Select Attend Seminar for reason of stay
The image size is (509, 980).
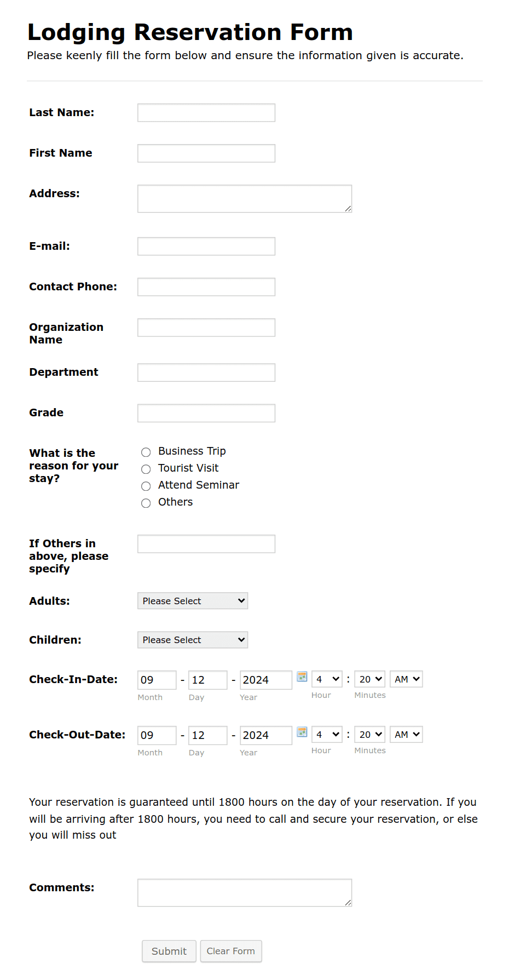tap(146, 486)
